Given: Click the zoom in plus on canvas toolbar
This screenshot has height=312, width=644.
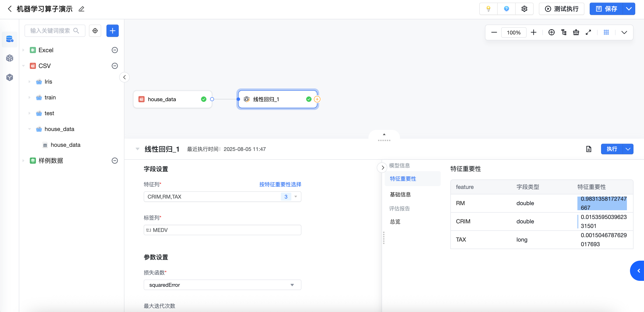Looking at the screenshot, I should 534,32.
